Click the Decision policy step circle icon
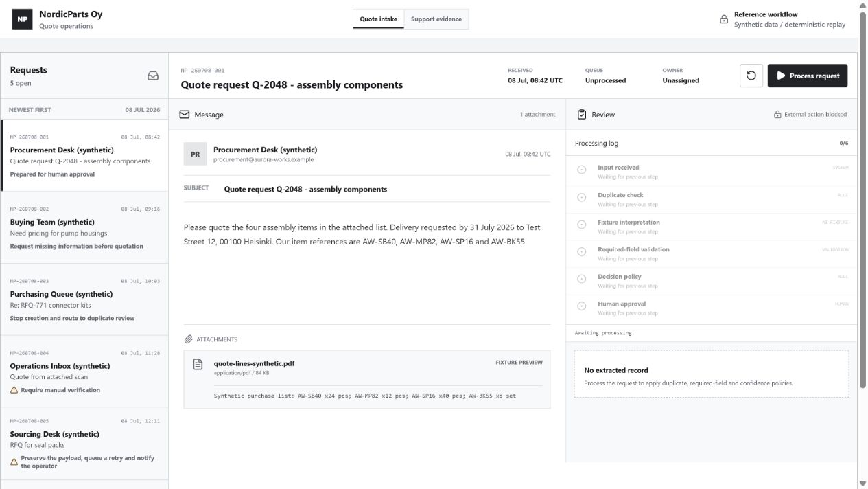The image size is (868, 489). 582,279
